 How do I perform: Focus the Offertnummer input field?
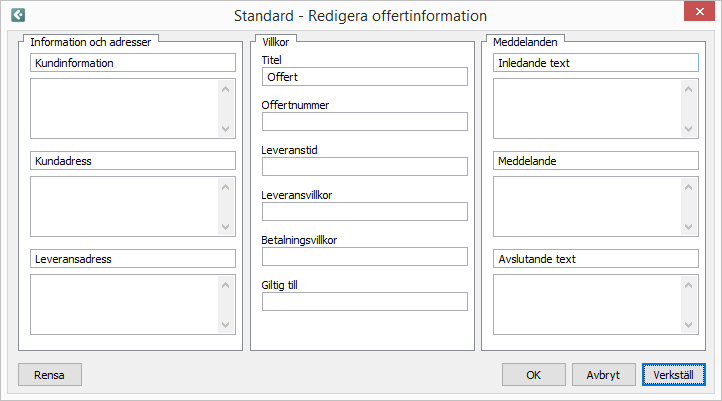[365, 122]
